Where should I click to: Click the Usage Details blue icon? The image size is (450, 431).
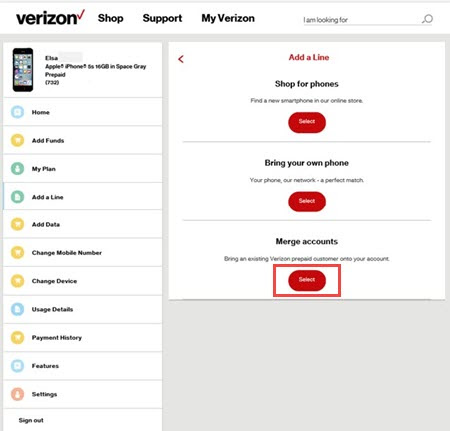click(x=17, y=309)
